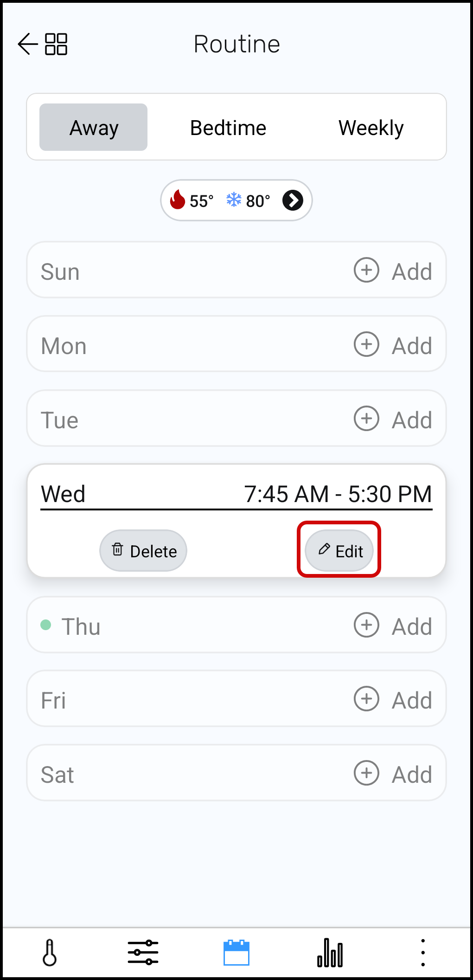The image size is (473, 980).
Task: Click the plus icon for Sunday
Action: (x=366, y=270)
